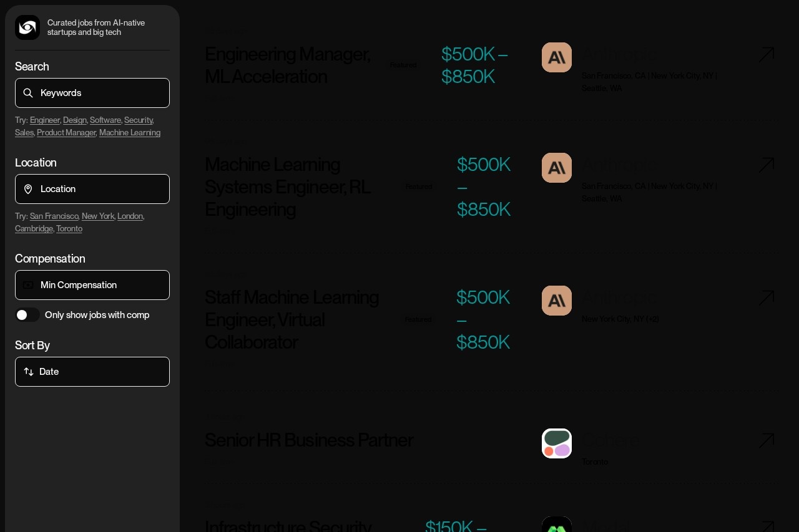The width and height of the screenshot is (799, 532).
Task: Open arrow for Senior HR Business Partner job
Action: click(766, 441)
